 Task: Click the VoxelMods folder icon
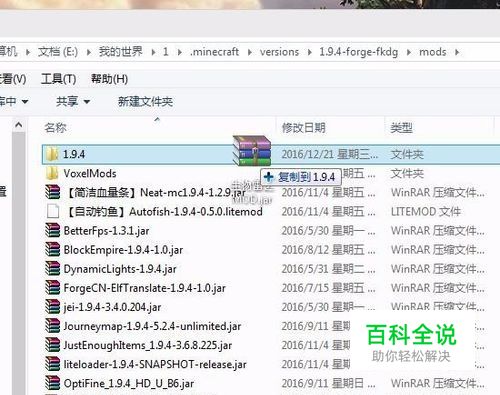52,173
